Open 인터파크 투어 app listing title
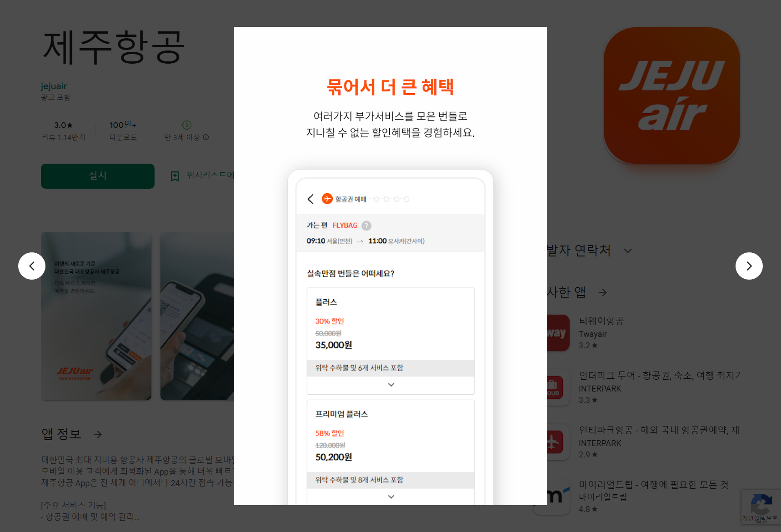This screenshot has height=532, width=781. point(660,376)
